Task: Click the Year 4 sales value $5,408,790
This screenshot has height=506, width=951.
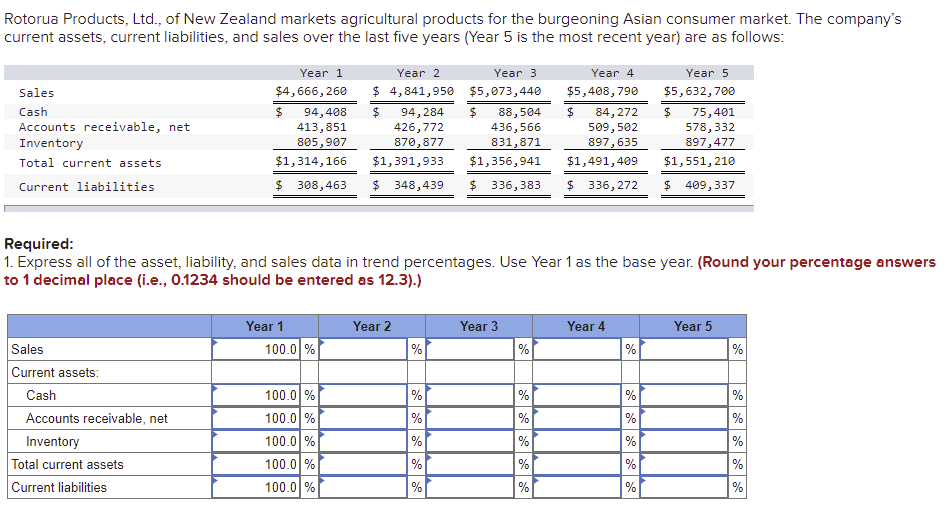Action: [602, 91]
